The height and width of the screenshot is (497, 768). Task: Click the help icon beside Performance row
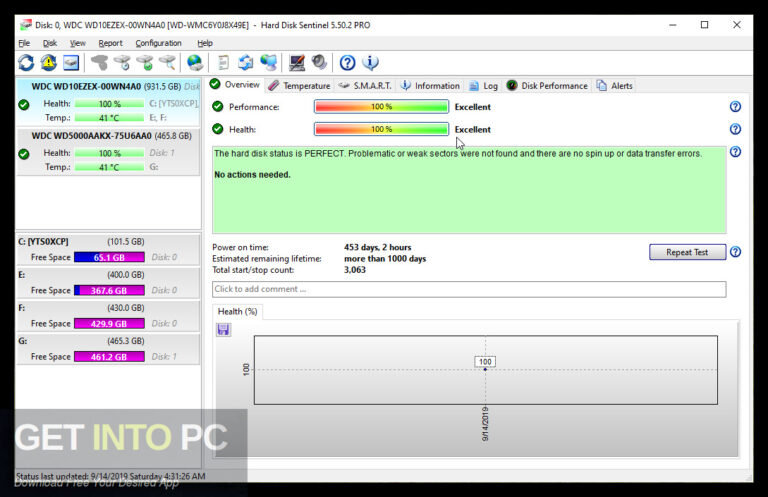[x=735, y=106]
